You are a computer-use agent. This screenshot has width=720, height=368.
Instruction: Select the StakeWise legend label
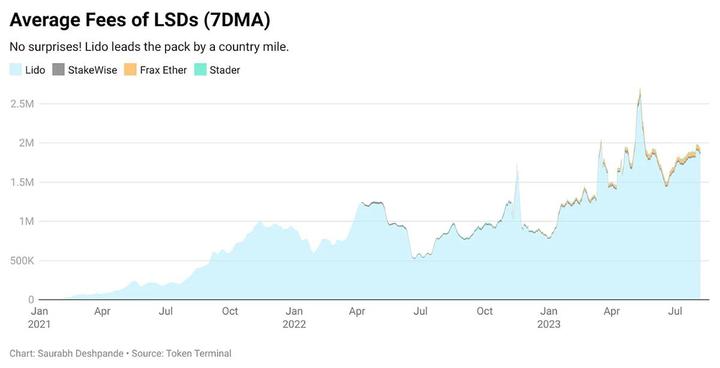[92, 70]
